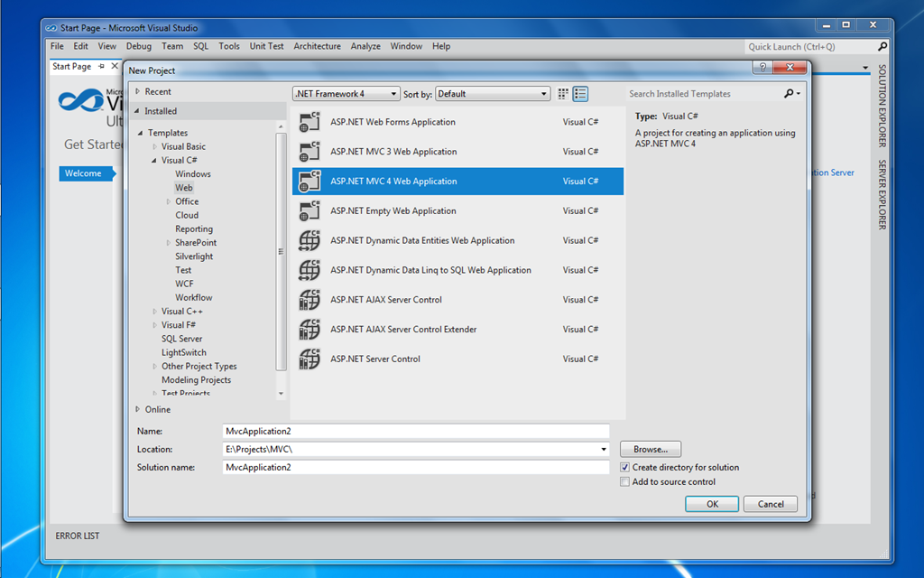Select the Silverlight template category
The height and width of the screenshot is (578, 924).
194,256
